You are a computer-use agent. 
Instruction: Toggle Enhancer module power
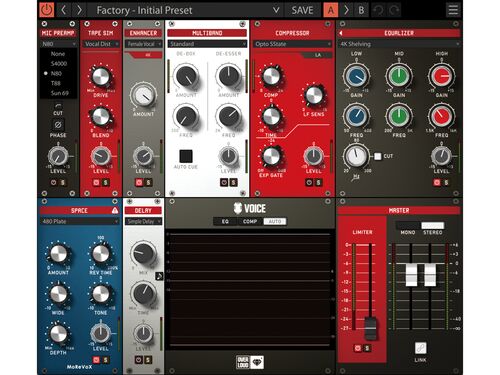tap(139, 182)
